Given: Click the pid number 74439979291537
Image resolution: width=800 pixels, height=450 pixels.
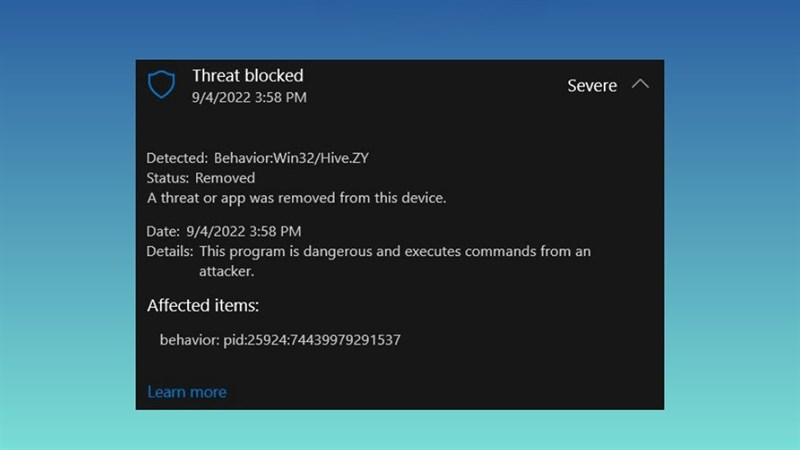Looking at the screenshot, I should [345, 340].
